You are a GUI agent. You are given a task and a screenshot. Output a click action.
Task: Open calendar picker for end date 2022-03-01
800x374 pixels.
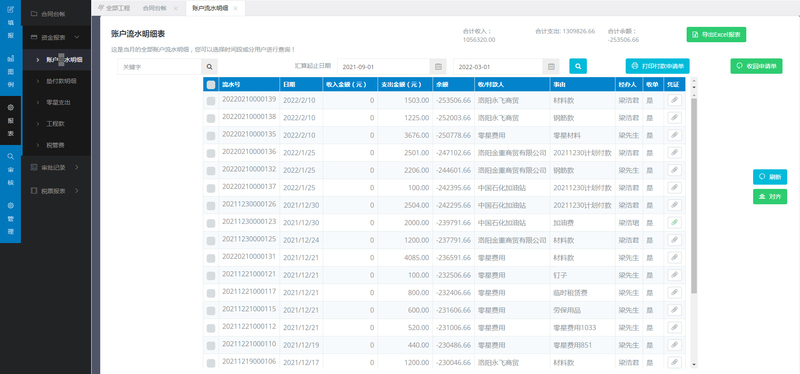pos(551,67)
